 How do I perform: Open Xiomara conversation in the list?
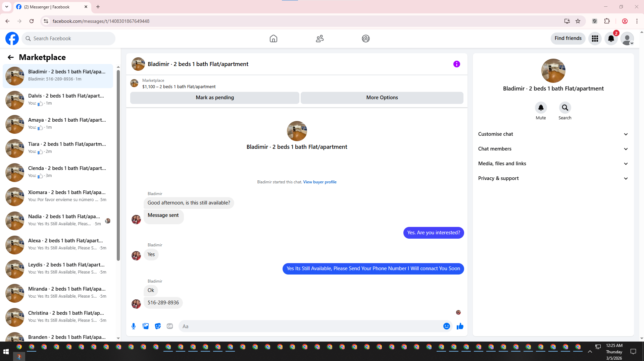[x=58, y=196]
